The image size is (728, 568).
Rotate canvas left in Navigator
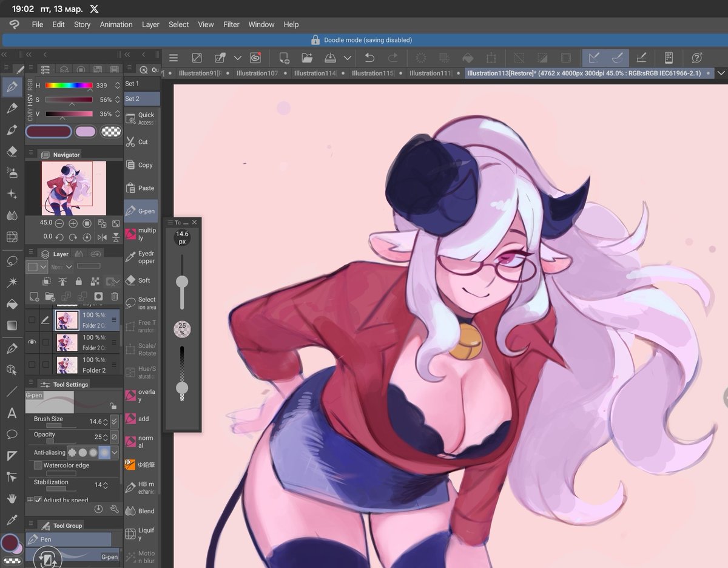59,237
